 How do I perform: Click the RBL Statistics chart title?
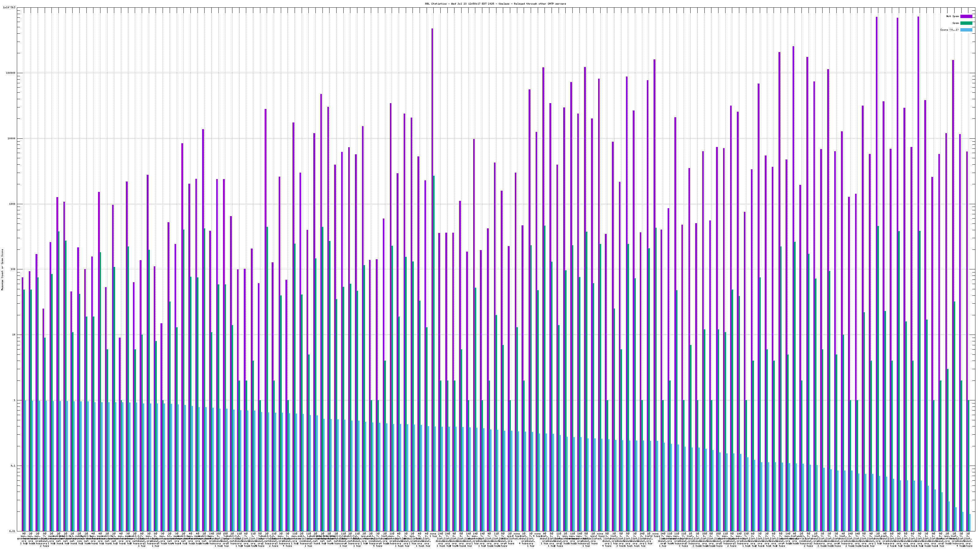[x=495, y=4]
